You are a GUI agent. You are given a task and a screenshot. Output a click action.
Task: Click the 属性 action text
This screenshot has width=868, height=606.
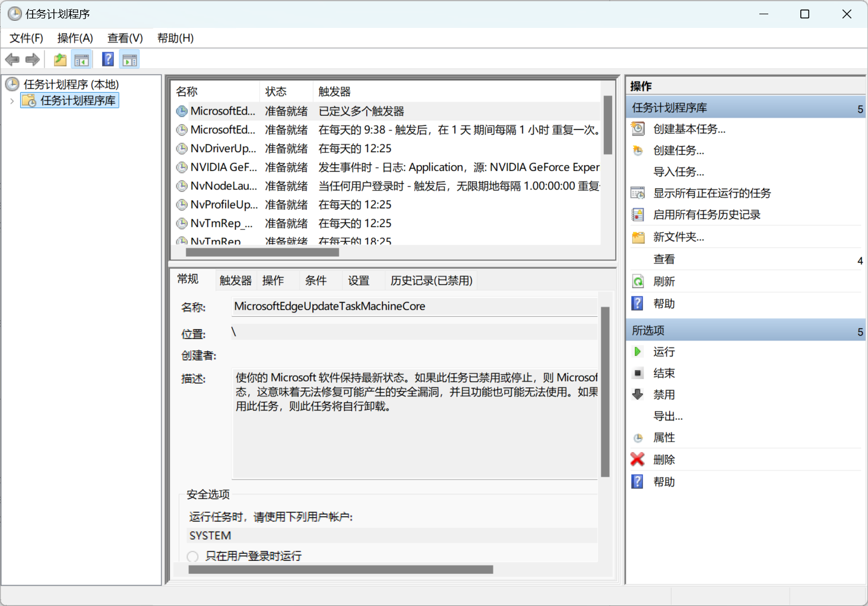tap(664, 437)
